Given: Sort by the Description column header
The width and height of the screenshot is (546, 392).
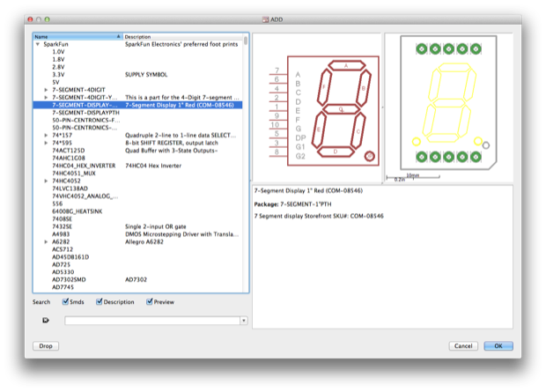Looking at the screenshot, I should click(x=183, y=37).
